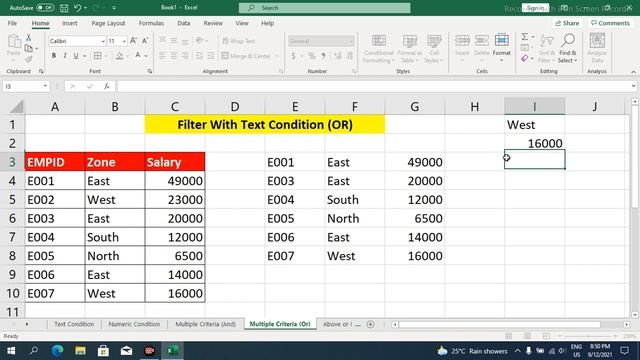Toggle Bold formatting
Screen dimensions: 640x360
point(53,56)
